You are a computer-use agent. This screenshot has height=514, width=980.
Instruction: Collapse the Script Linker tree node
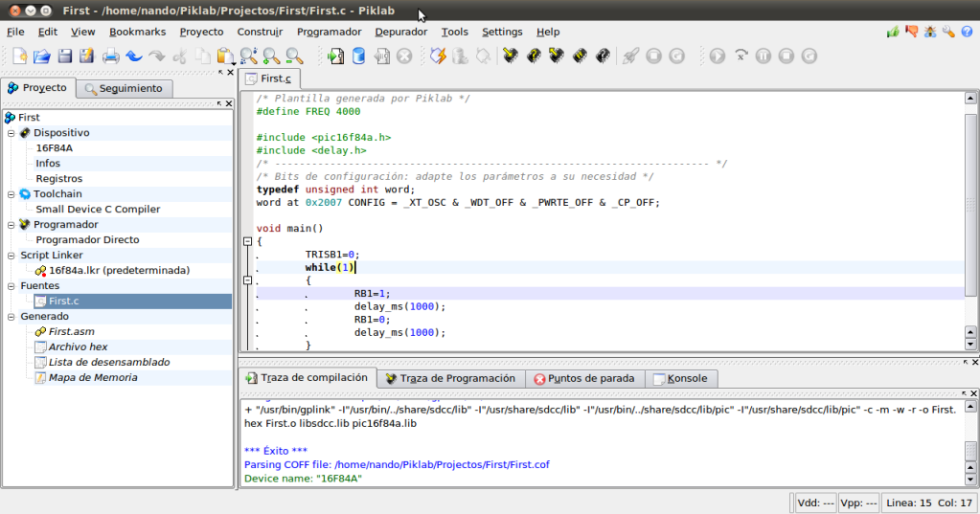click(11, 256)
